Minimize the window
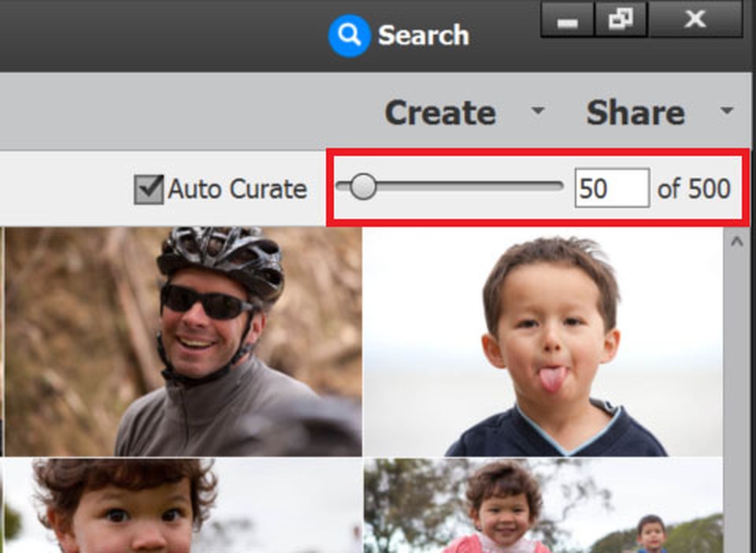Image resolution: width=756 pixels, height=553 pixels. coord(567,19)
